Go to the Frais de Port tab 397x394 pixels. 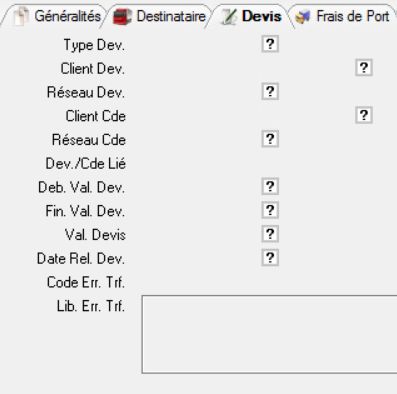click(343, 16)
